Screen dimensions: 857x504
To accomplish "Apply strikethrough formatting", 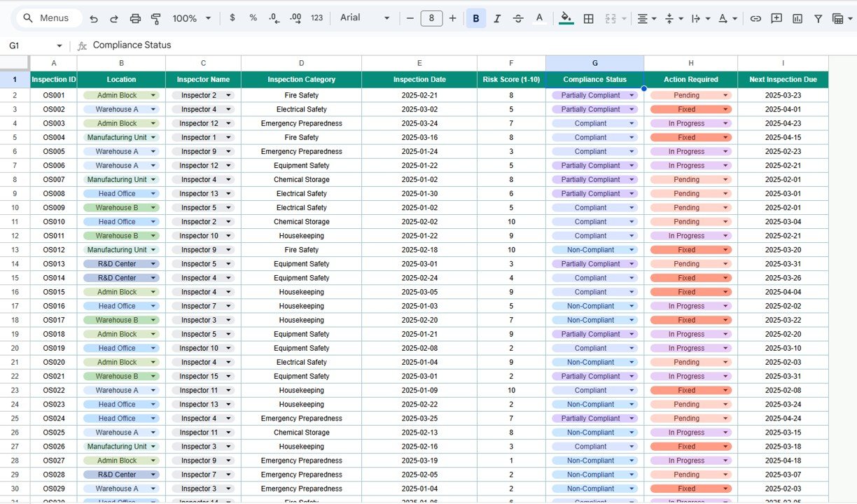I will 518,17.
